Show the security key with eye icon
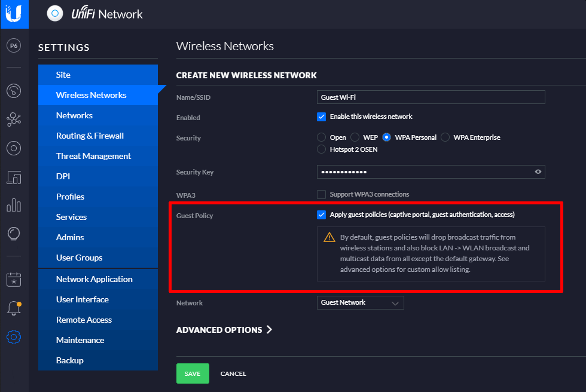The height and width of the screenshot is (392, 586). [x=538, y=172]
